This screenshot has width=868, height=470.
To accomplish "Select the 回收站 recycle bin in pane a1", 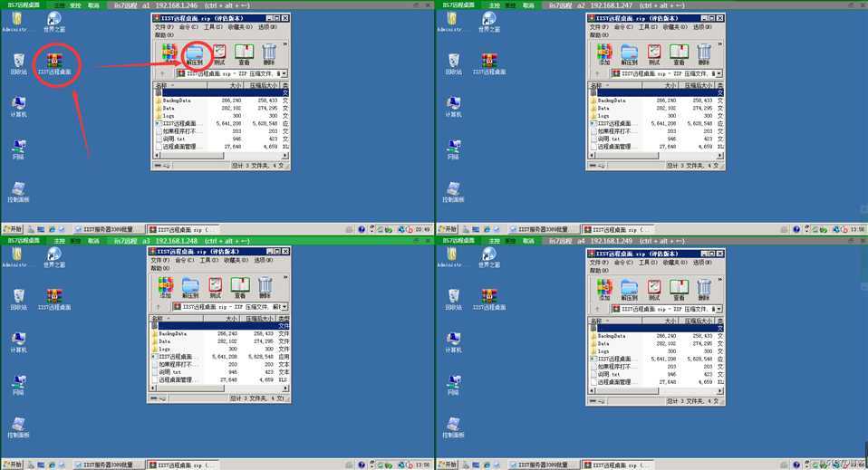I will [x=18, y=64].
